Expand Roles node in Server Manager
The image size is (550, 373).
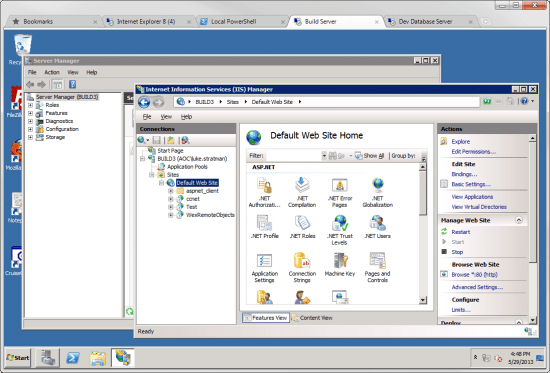[x=30, y=105]
